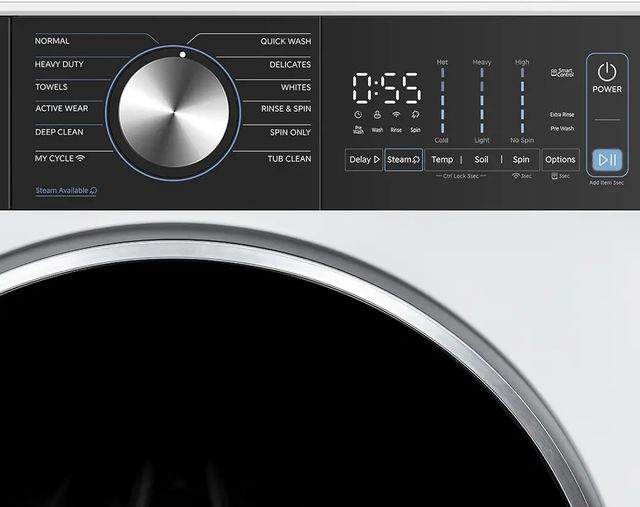Select the QUICK WASH cycle
Screen dimensions: 640x507
tap(286, 41)
